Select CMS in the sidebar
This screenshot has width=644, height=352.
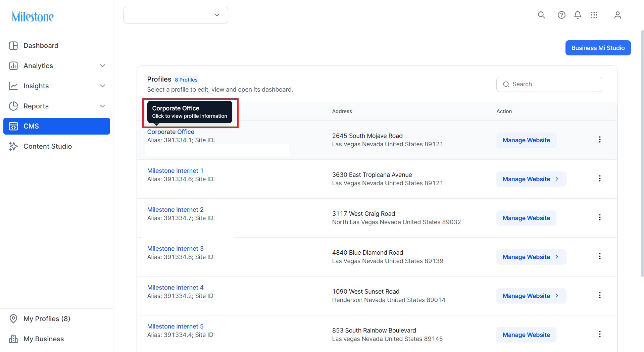[x=57, y=126]
